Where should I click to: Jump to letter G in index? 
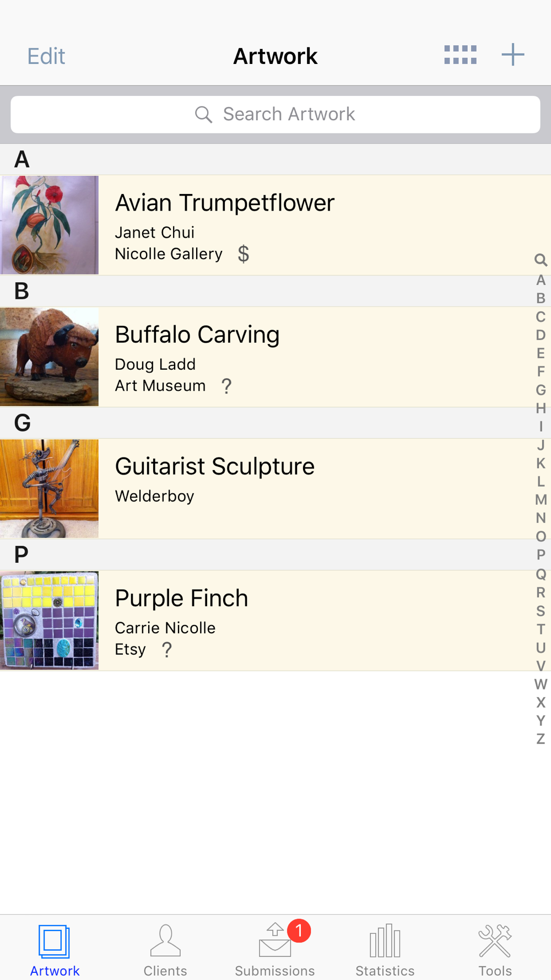tap(541, 390)
